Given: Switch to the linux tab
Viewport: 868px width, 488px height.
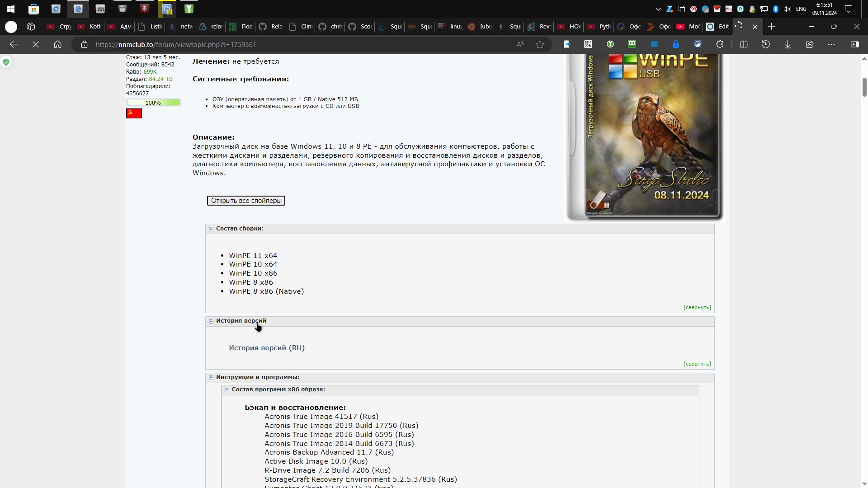Looking at the screenshot, I should (x=450, y=27).
